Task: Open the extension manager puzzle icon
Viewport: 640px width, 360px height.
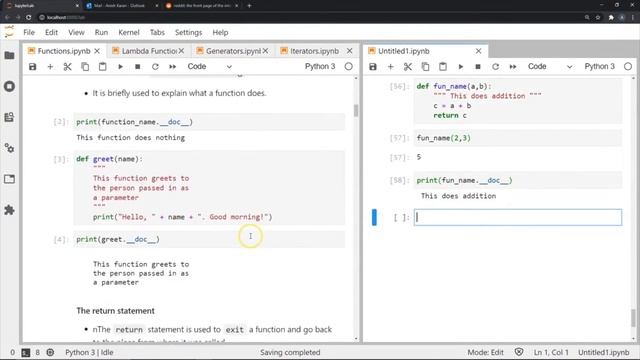Action: pyautogui.click(x=9, y=210)
